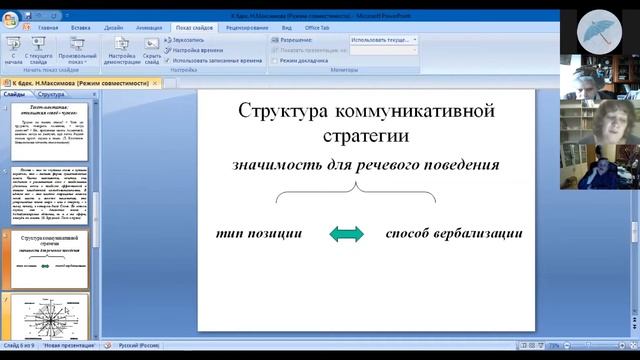Start slideshow С начала
This screenshot has width=640, height=360.
(13, 50)
